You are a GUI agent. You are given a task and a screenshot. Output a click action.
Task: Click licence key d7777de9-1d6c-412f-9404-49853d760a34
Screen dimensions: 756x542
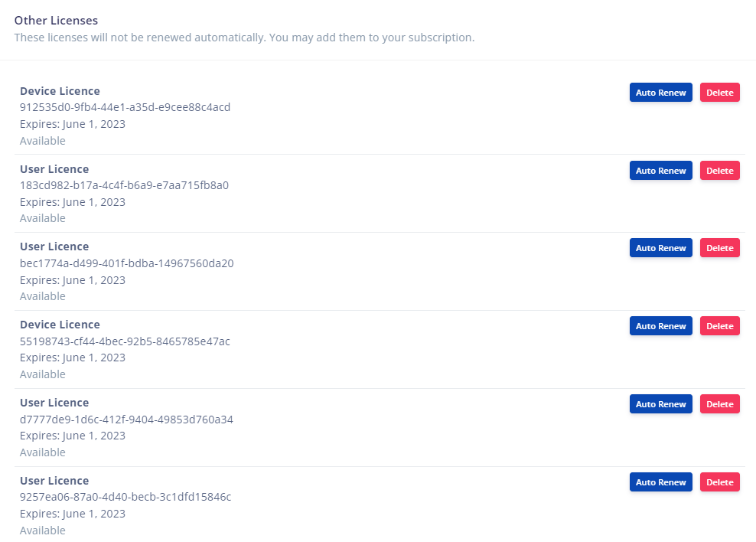point(126,420)
